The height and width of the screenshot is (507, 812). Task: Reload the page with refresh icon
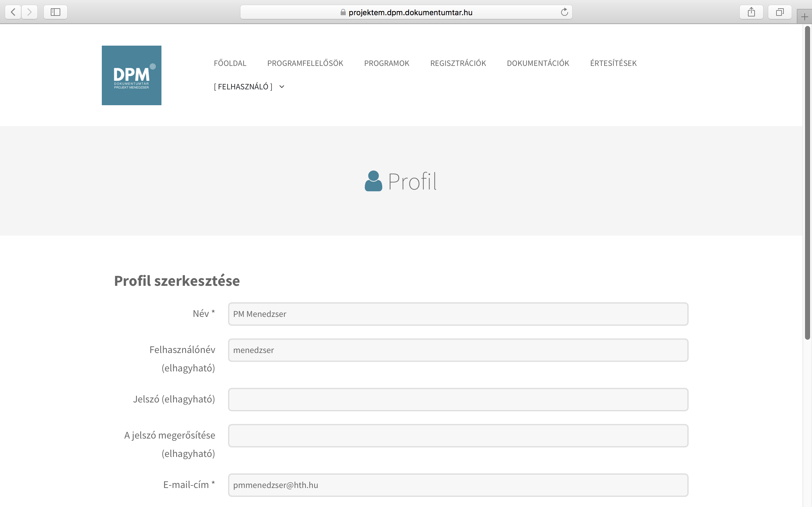564,12
